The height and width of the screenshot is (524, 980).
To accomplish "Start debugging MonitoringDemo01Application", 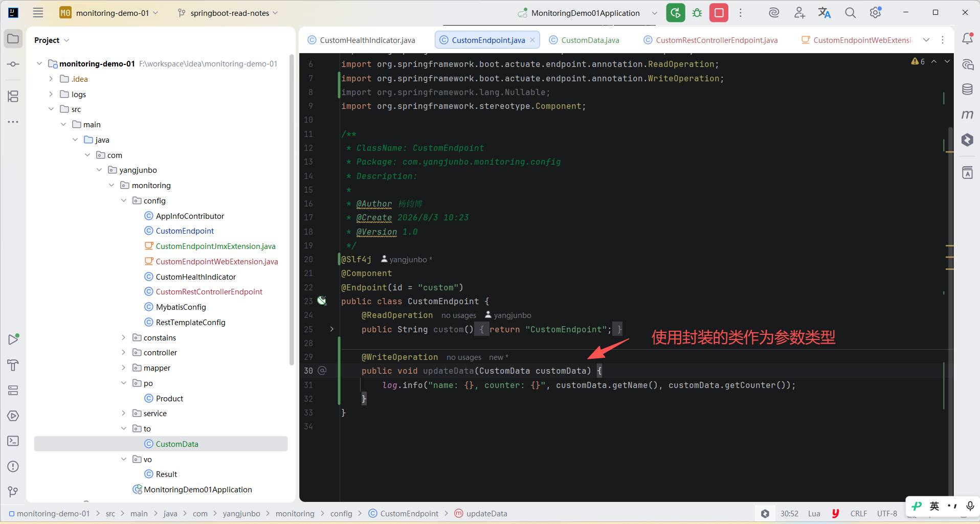I will pos(697,13).
